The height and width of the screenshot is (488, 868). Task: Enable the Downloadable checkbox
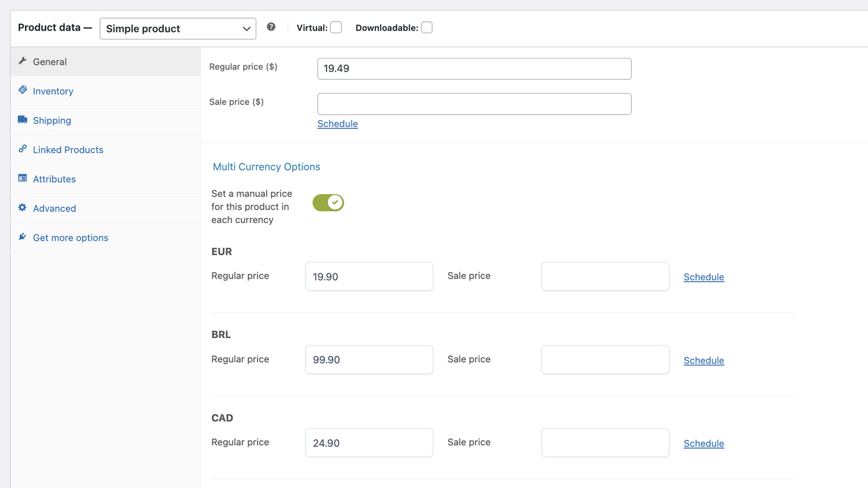tap(426, 28)
